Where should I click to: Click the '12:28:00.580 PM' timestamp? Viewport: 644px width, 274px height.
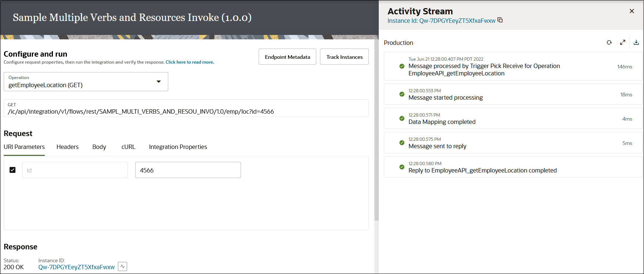(x=425, y=163)
